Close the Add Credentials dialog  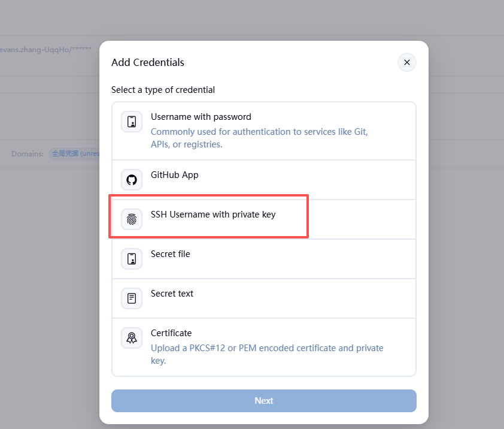[x=407, y=62]
